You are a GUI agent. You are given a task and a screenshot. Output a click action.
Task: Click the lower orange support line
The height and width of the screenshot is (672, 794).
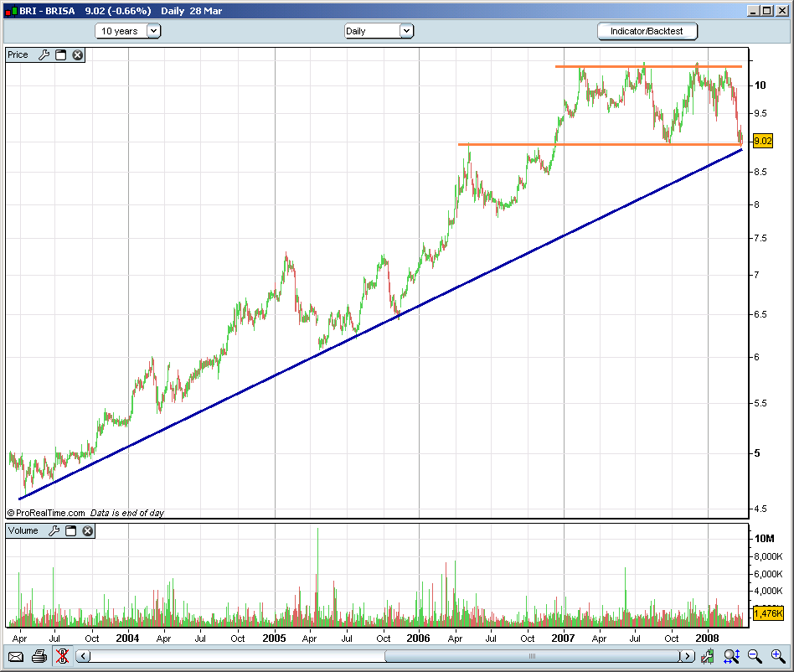tap(600, 144)
